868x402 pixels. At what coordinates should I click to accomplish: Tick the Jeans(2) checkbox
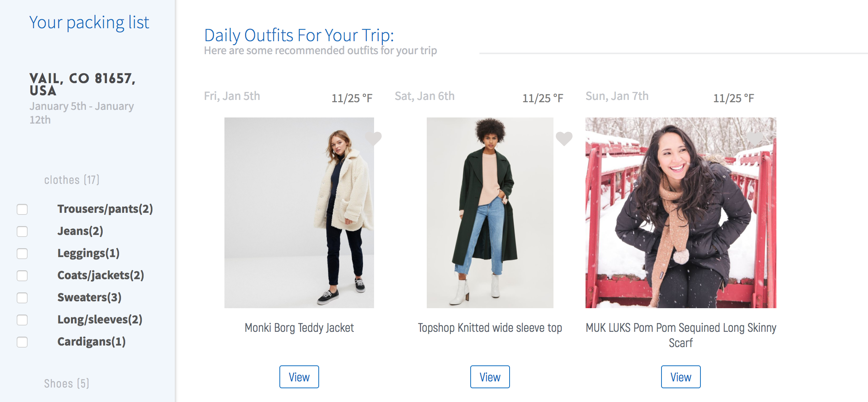click(x=22, y=232)
